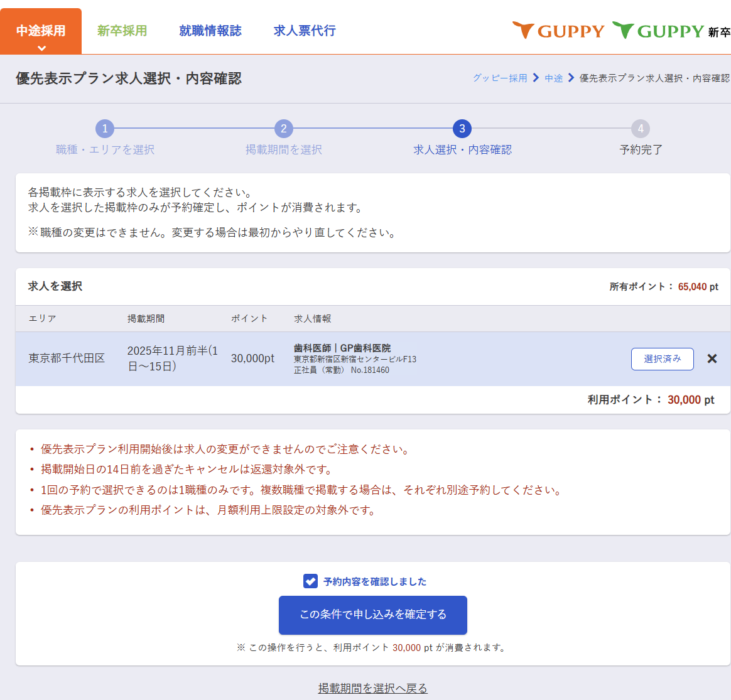Open the 就職情報誌 tab
Viewport: 731px width, 700px height.
[x=210, y=31]
